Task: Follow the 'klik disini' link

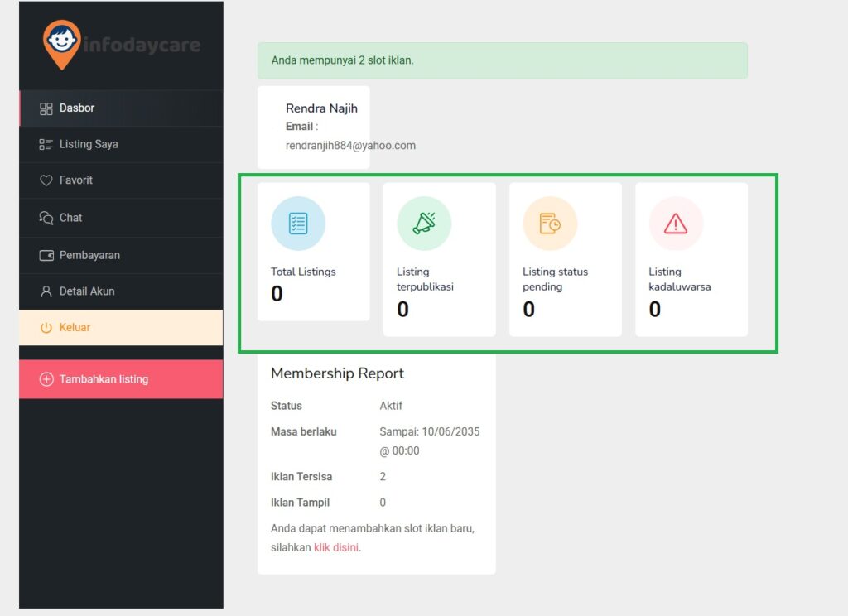Action: coord(335,547)
